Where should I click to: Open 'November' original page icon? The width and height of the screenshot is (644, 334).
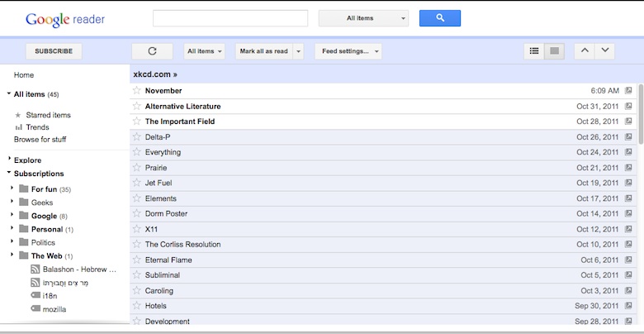click(628, 90)
